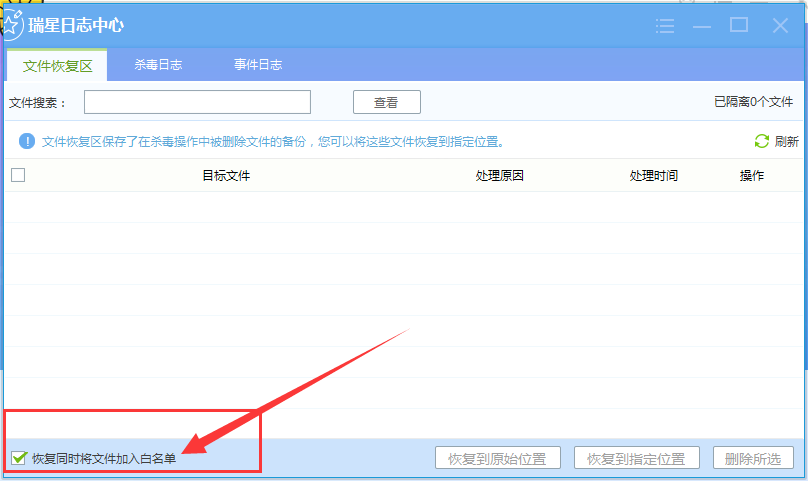
Task: Sort by the 目标文件 column header
Action: click(x=226, y=175)
